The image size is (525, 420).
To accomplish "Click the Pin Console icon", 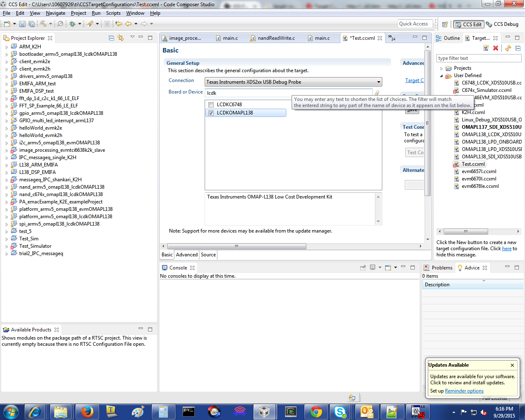I will coord(363,267).
